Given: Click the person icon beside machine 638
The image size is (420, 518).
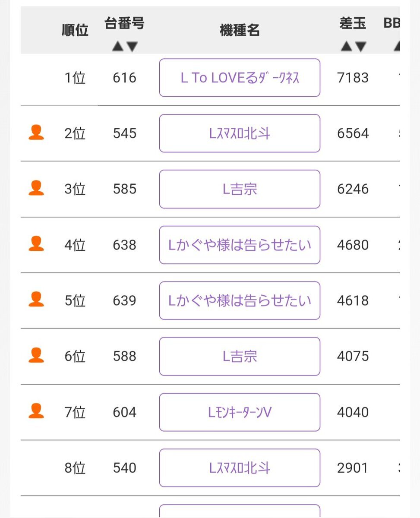Looking at the screenshot, I should pos(36,244).
